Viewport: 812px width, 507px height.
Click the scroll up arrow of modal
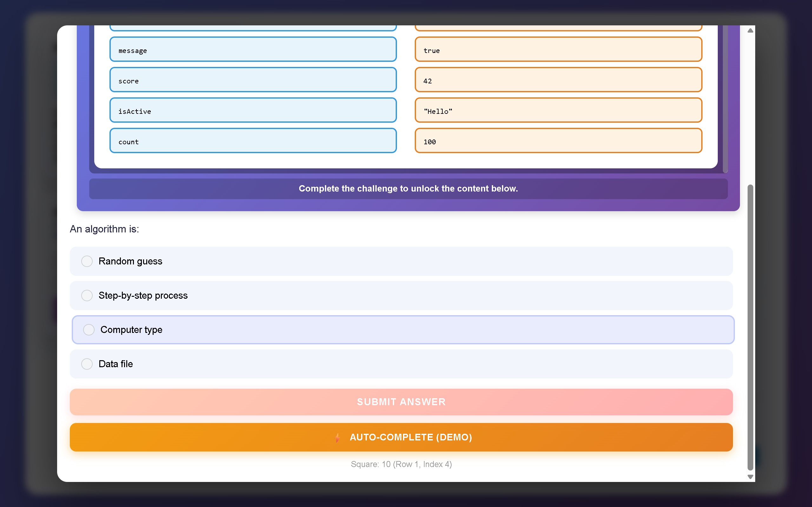750,30
